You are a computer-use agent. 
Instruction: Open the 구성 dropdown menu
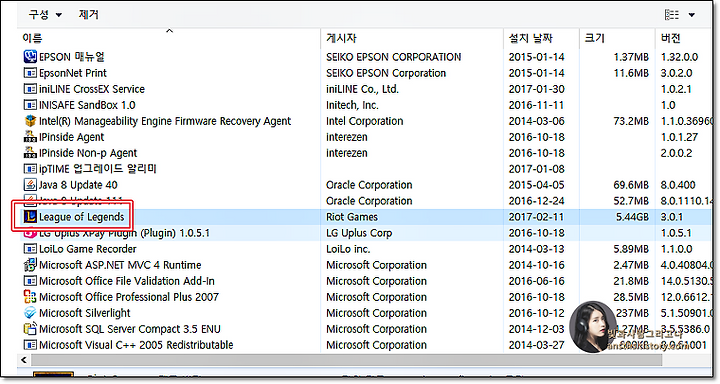coord(45,15)
